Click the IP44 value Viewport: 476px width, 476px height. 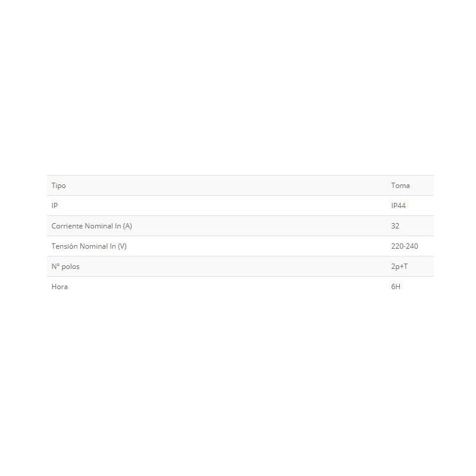coord(399,206)
